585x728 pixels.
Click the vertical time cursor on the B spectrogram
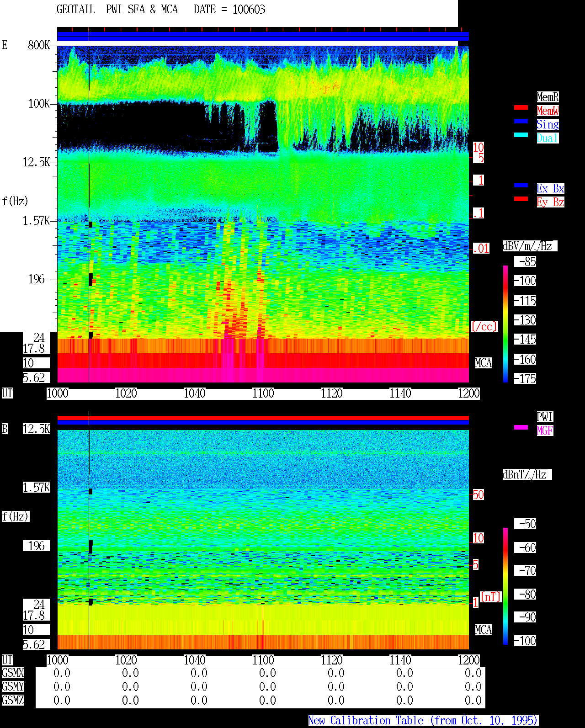pyautogui.click(x=89, y=539)
